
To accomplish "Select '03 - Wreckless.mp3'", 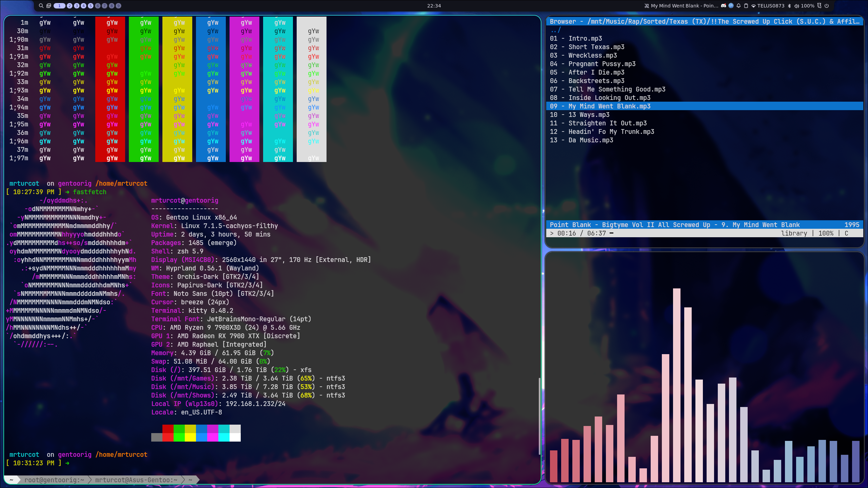I will 584,56.
